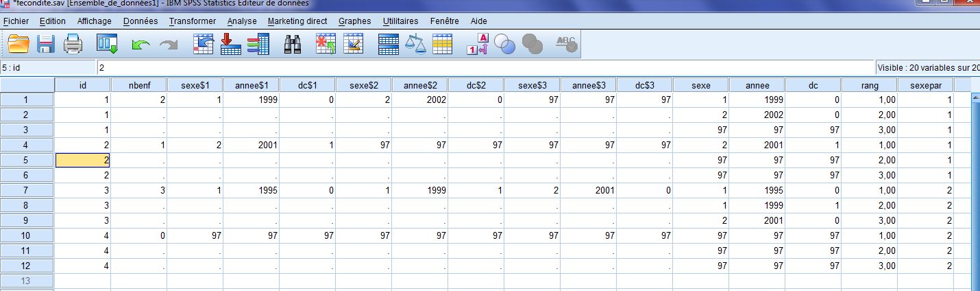Viewport: 980px width, 291px height.
Task: Select empty row header 13
Action: coord(27,281)
